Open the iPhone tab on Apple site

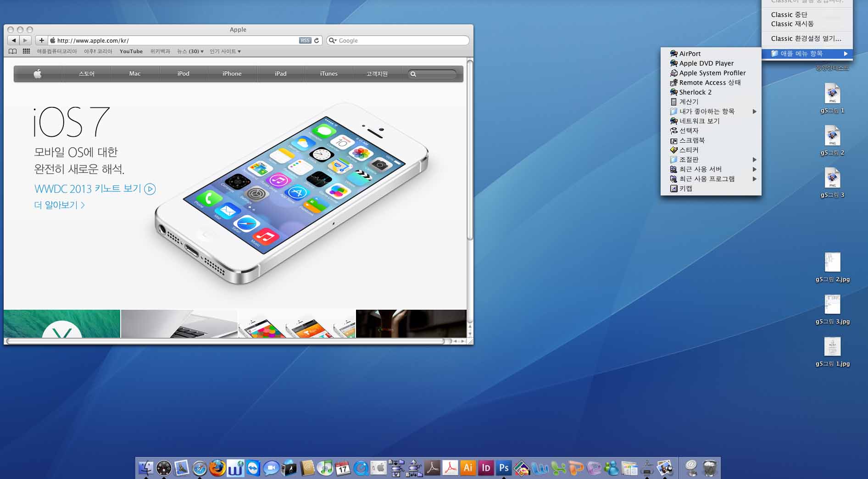pos(232,74)
